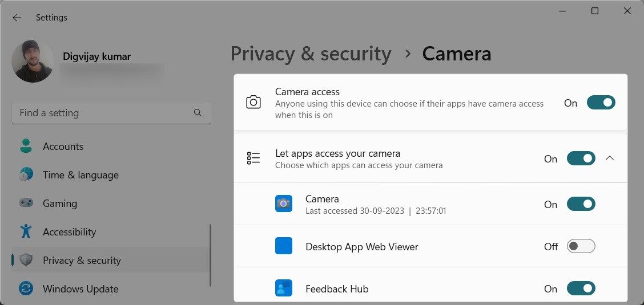The width and height of the screenshot is (644, 305).
Task: Select Time & language in sidebar
Action: point(80,175)
